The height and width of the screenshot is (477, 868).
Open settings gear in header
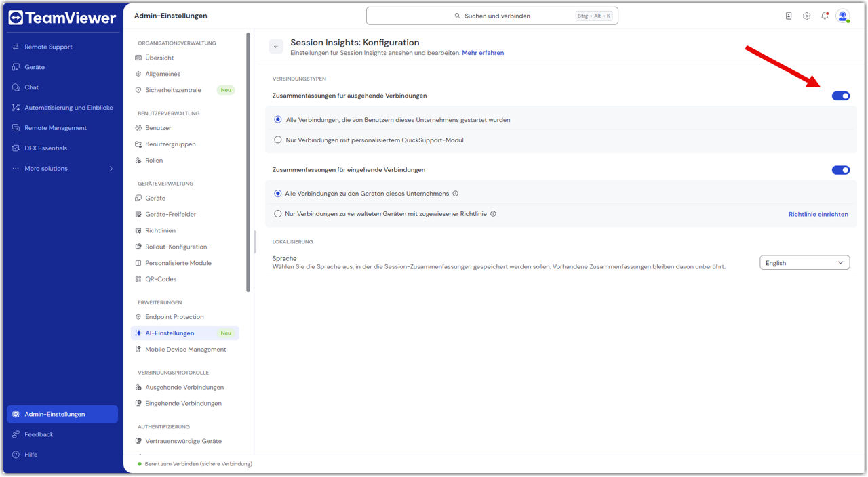coord(806,16)
